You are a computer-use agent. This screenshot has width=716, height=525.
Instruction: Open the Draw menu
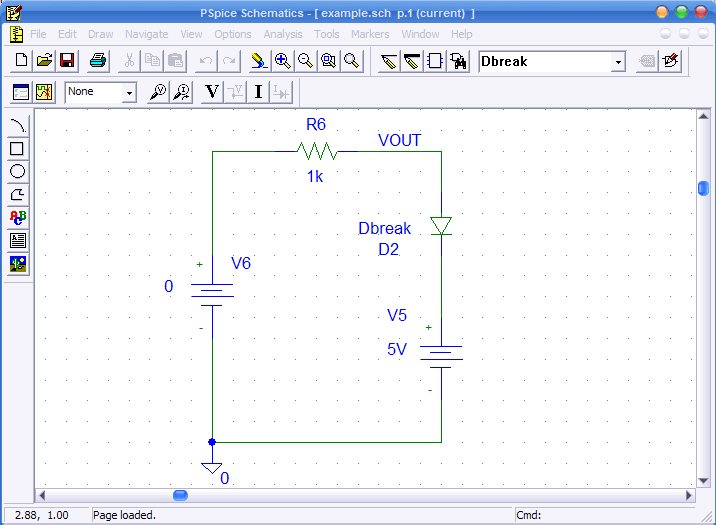tap(101, 34)
